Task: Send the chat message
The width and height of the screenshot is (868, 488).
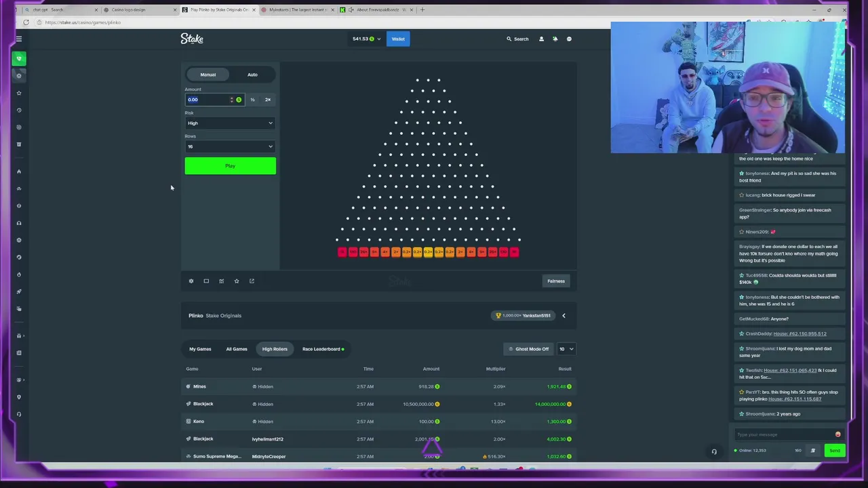Action: pos(834,450)
